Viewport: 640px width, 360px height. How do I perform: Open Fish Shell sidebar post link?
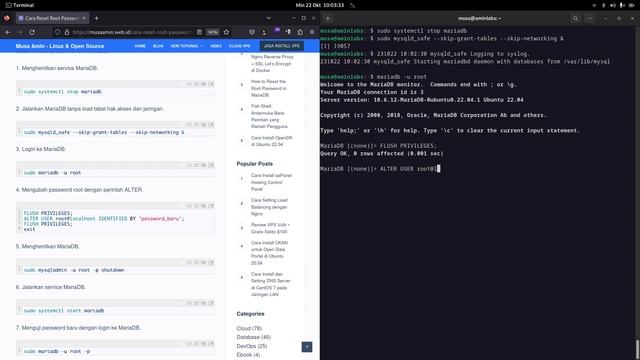click(269, 116)
